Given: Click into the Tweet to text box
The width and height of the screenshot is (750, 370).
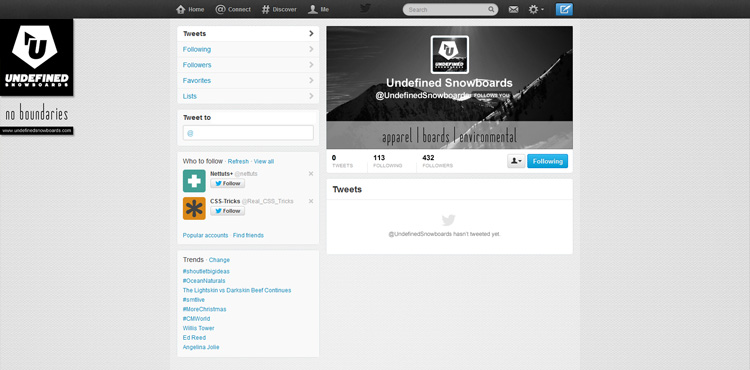Looking at the screenshot, I should 248,133.
